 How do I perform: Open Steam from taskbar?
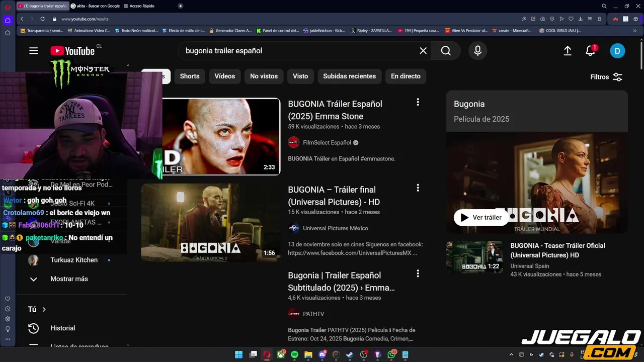coord(350,354)
